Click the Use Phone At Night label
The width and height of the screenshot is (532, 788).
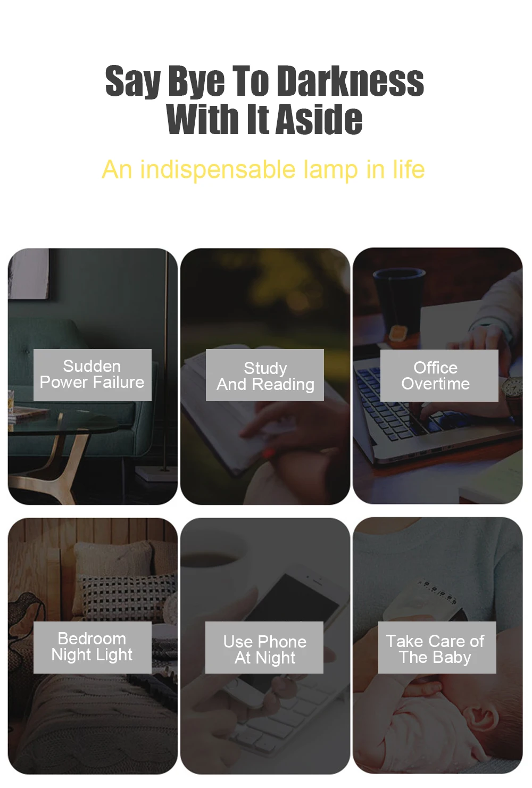(x=264, y=647)
